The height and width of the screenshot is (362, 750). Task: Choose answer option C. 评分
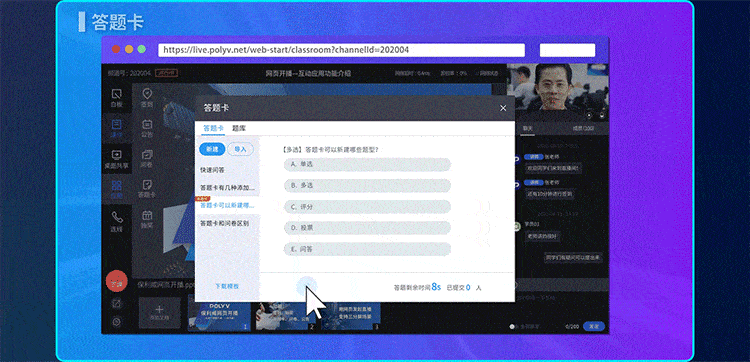tap(367, 207)
